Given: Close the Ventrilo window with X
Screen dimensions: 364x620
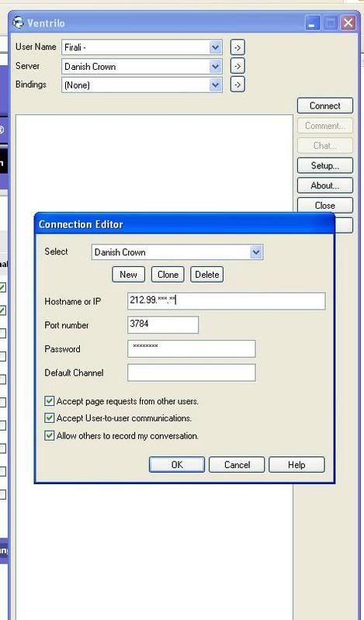Looking at the screenshot, I should tap(348, 23).
